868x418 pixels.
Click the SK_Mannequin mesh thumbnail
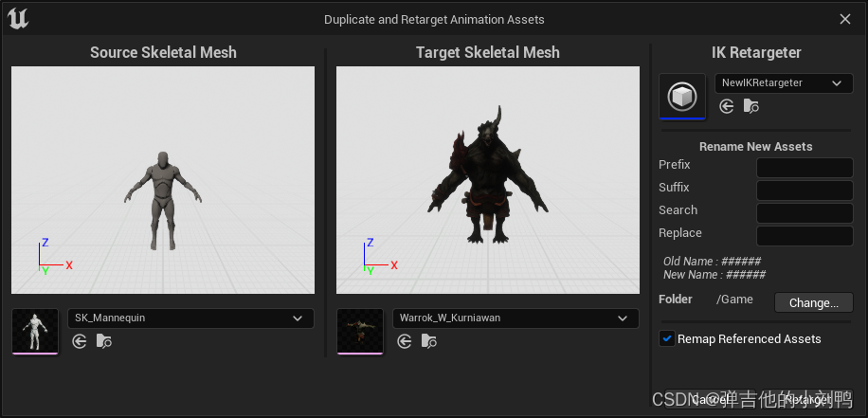[35, 331]
